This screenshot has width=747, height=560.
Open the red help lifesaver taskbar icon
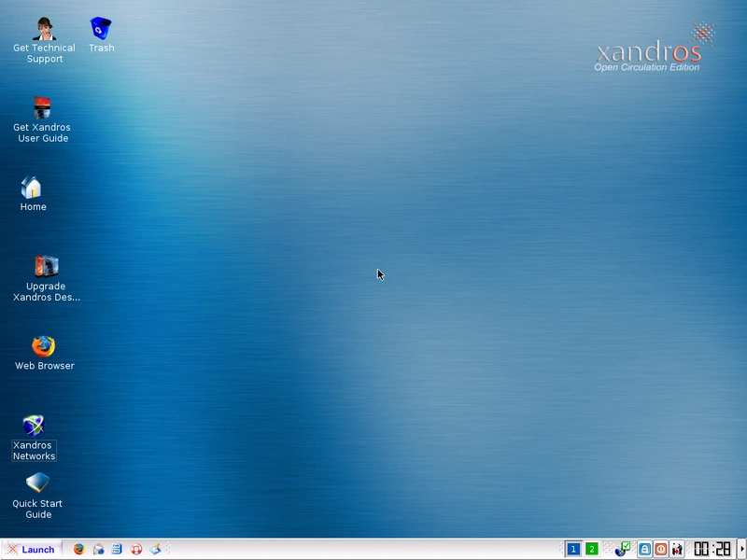(x=136, y=549)
